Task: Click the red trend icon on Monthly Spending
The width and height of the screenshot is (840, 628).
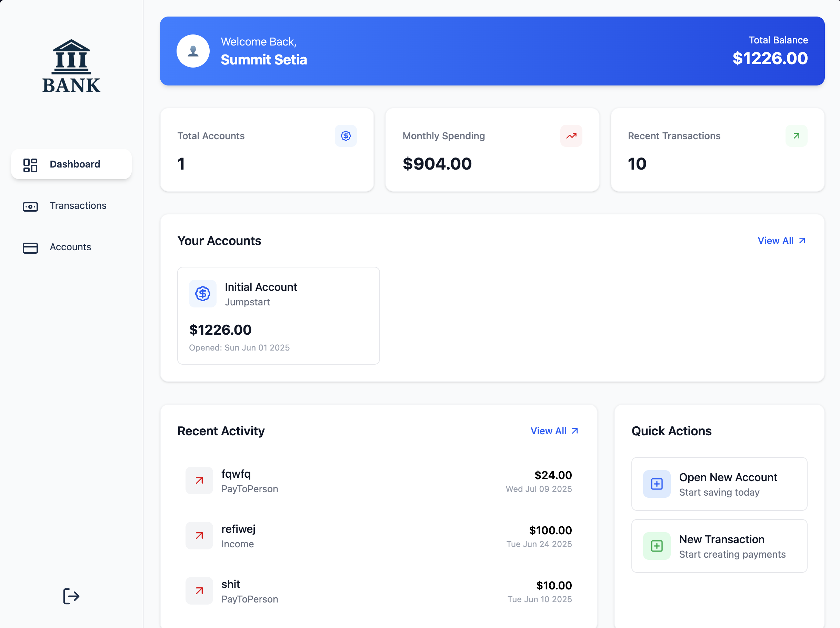Action: click(x=571, y=135)
